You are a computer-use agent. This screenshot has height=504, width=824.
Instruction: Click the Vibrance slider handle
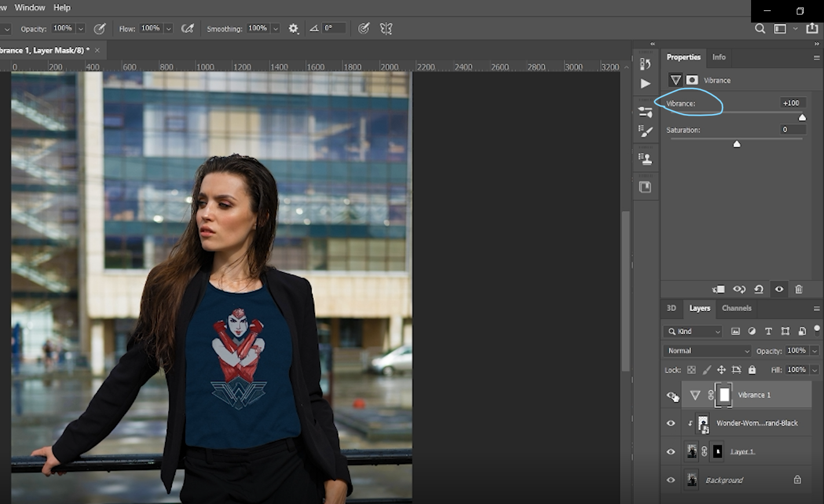pyautogui.click(x=802, y=117)
